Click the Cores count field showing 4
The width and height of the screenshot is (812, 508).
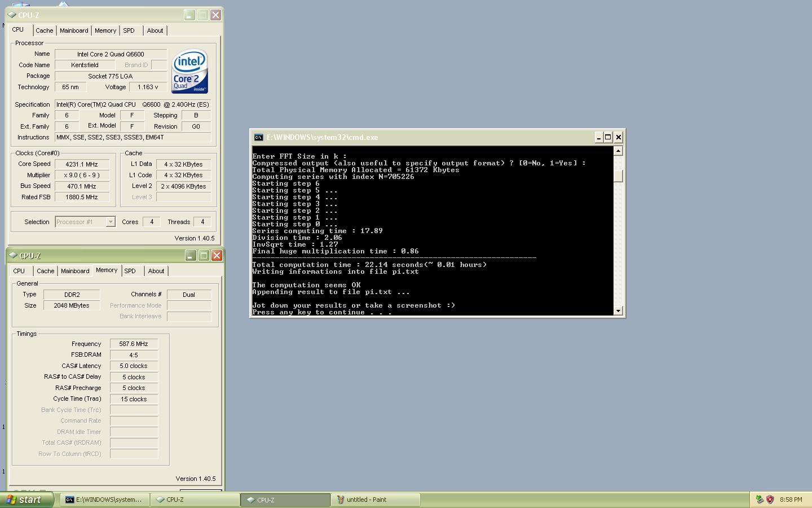click(151, 222)
